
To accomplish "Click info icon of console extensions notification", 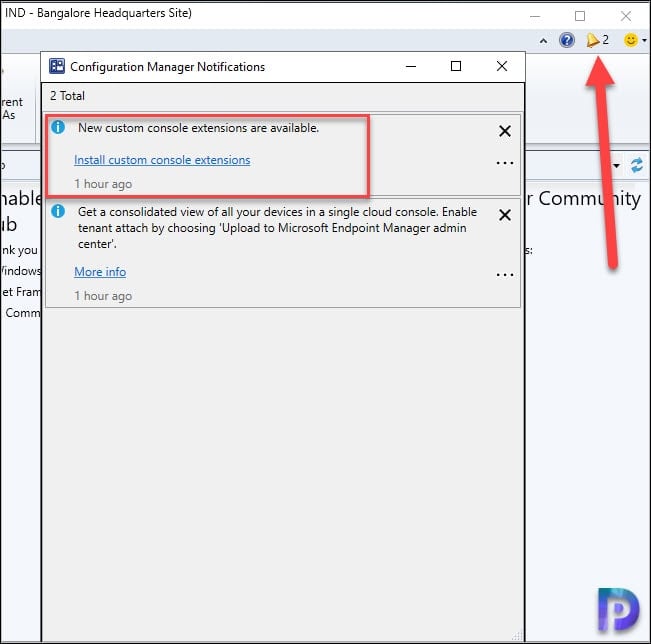I will pos(58,127).
